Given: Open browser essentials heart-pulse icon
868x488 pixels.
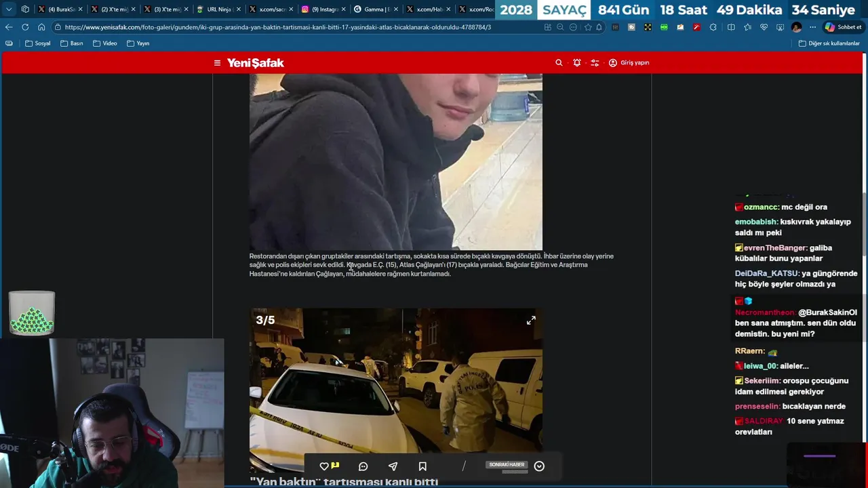Looking at the screenshot, I should coord(764,27).
